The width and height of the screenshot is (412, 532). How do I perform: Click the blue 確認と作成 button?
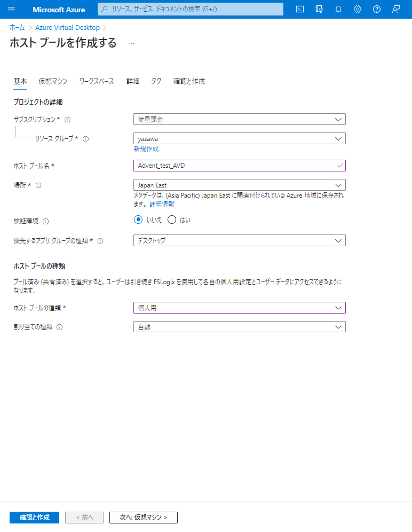(x=35, y=518)
